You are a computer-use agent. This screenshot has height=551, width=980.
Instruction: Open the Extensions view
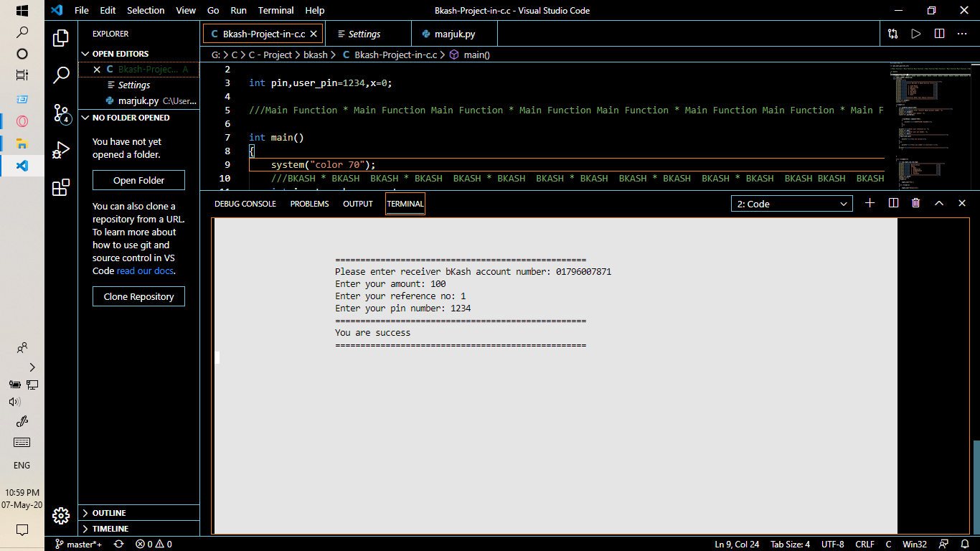click(61, 187)
